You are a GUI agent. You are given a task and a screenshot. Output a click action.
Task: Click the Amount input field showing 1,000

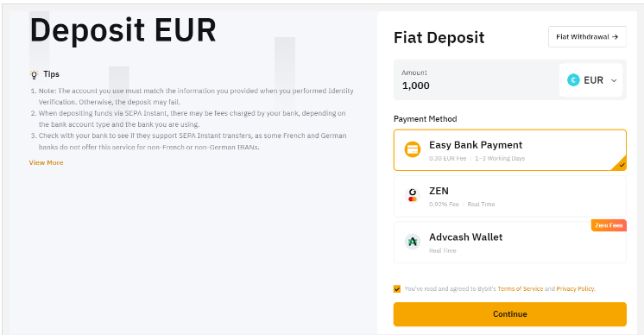[x=476, y=80]
